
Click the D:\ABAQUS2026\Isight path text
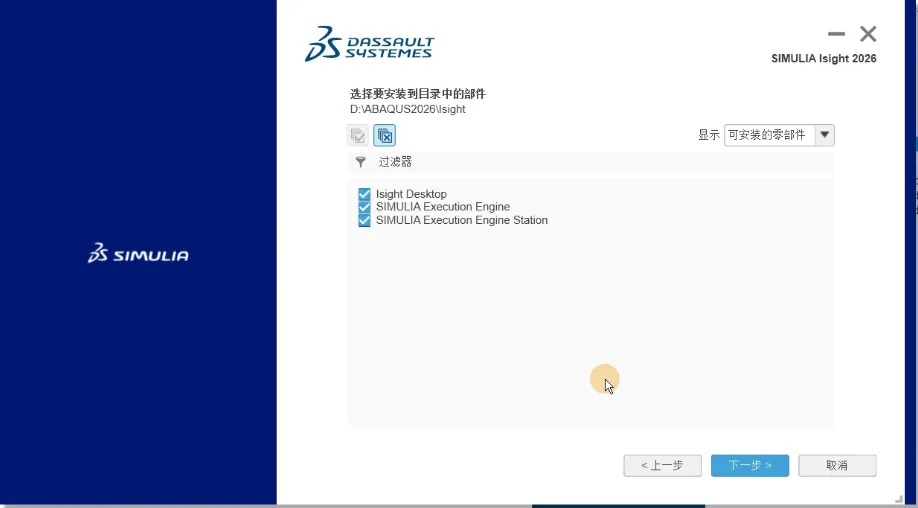pos(407,109)
